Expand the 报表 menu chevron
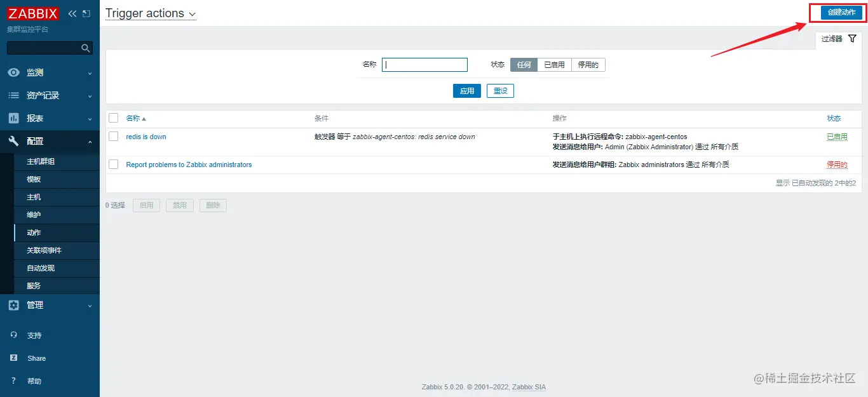Screen dimensions: 868x397 (x=90, y=119)
